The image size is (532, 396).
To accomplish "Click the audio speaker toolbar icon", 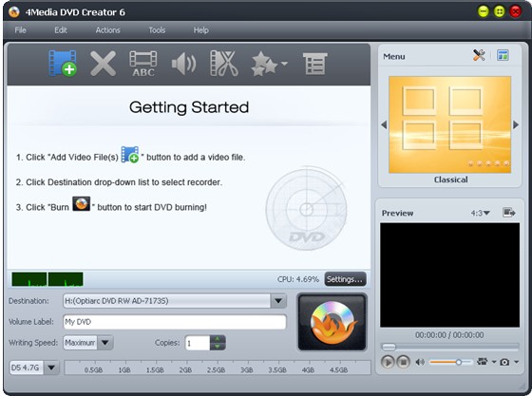I will tap(183, 64).
